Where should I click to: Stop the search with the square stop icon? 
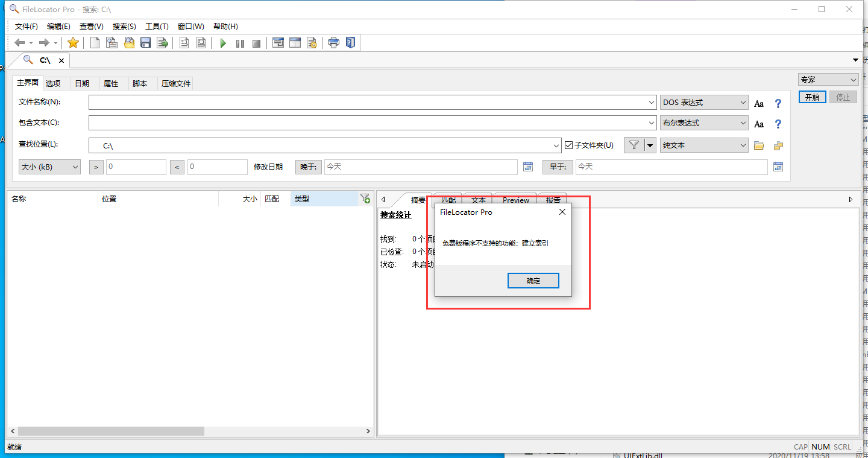pos(257,43)
